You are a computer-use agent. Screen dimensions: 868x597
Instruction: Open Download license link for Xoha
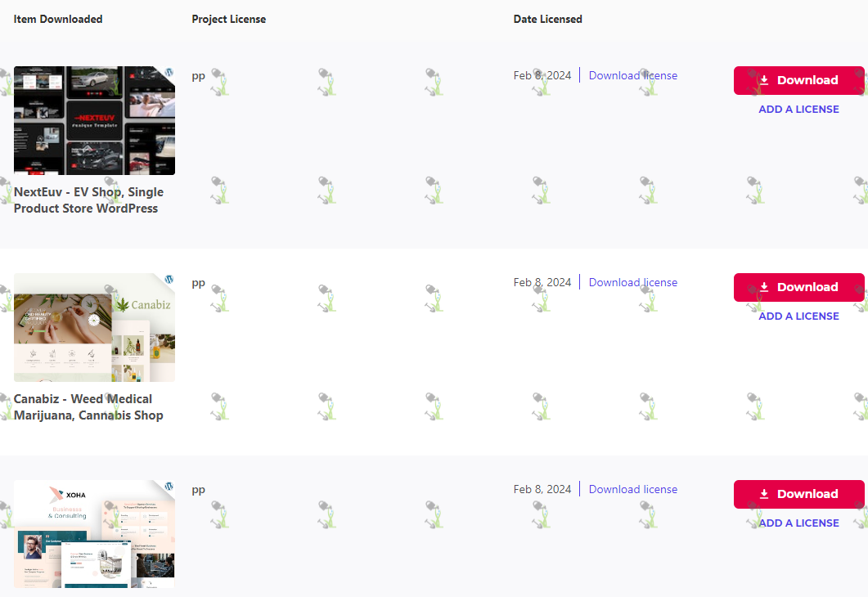point(632,489)
